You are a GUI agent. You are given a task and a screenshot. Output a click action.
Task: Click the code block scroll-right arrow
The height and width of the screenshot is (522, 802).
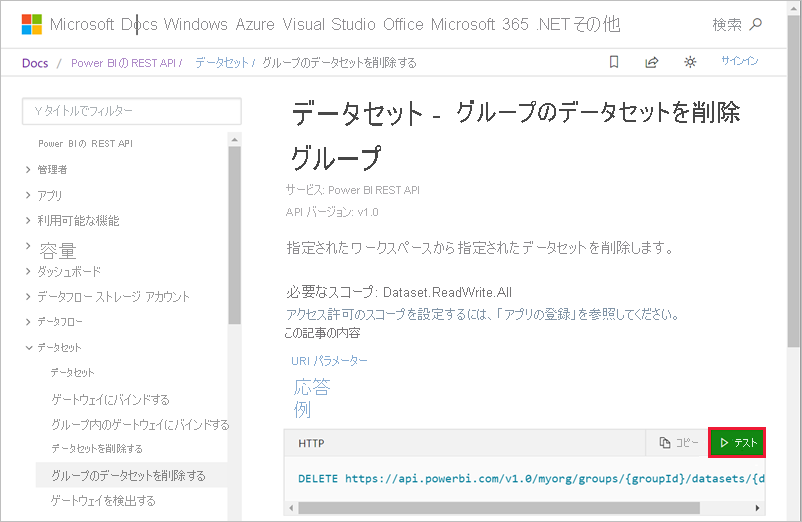coord(758,508)
